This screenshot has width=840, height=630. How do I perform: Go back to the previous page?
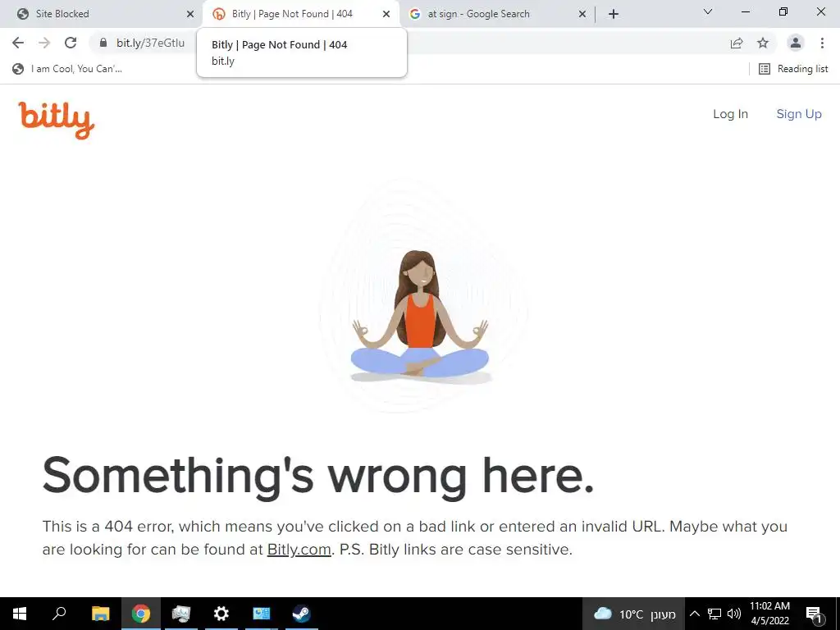[18, 43]
